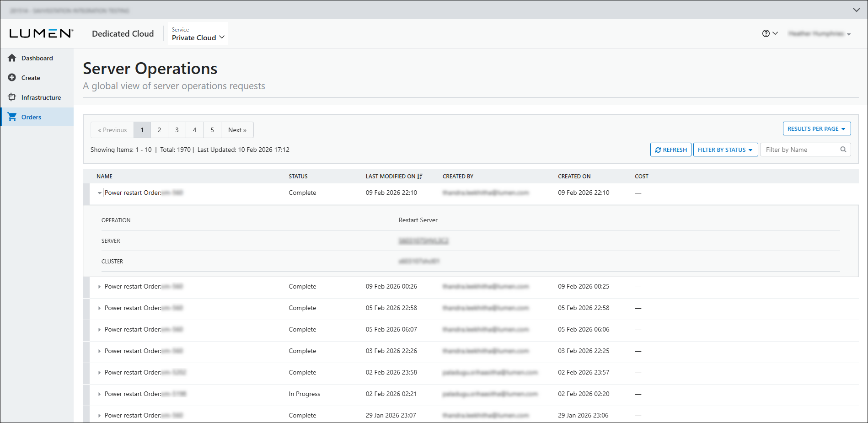Open the Results Per Page dropdown

click(x=817, y=129)
